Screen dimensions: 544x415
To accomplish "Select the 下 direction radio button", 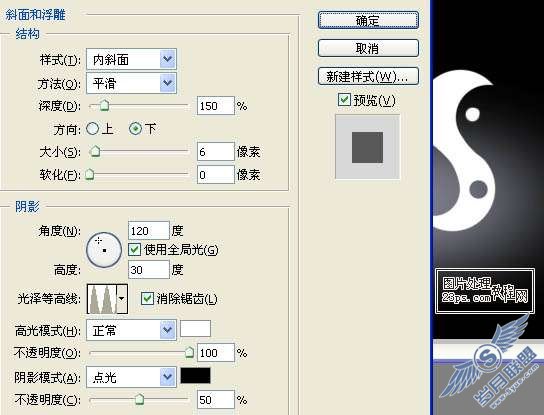I will (x=135, y=129).
